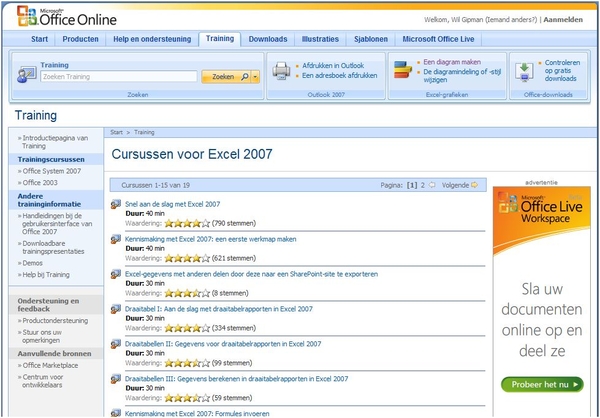Click the course icon beside Excel-gegevens met anderen delen
The width and height of the screenshot is (600, 418).
point(116,274)
